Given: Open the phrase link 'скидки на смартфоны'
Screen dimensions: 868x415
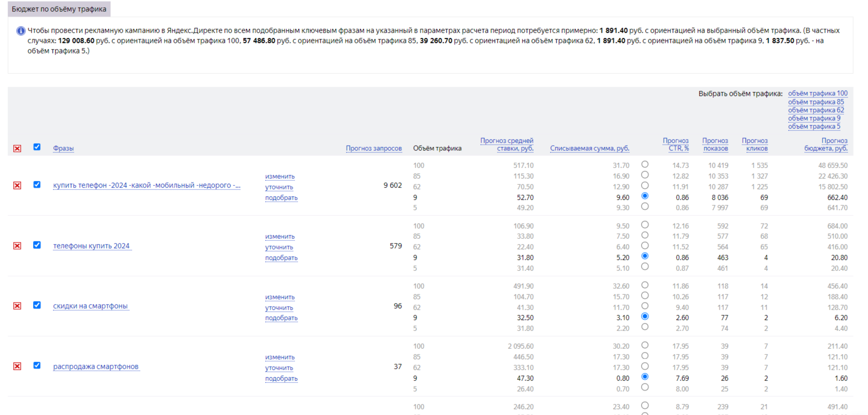Looking at the screenshot, I should (x=91, y=306).
